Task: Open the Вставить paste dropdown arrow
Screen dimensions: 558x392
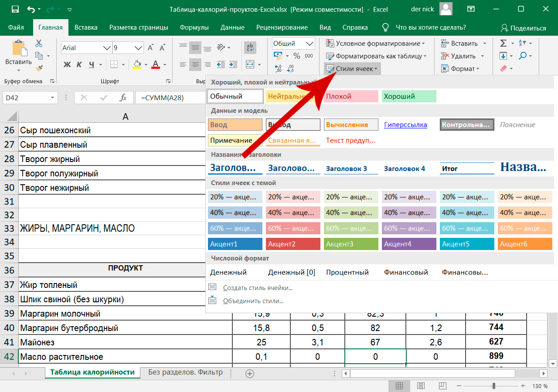Action: tap(18, 70)
